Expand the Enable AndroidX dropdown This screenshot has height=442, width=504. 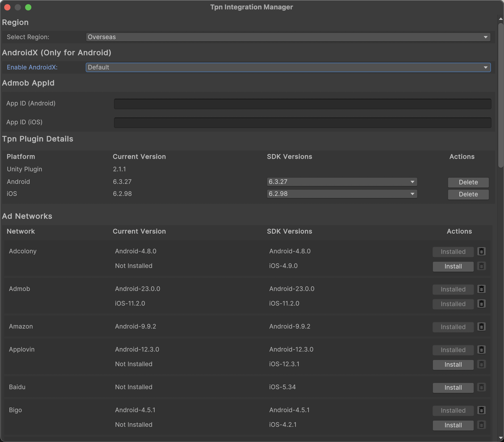pyautogui.click(x=288, y=67)
